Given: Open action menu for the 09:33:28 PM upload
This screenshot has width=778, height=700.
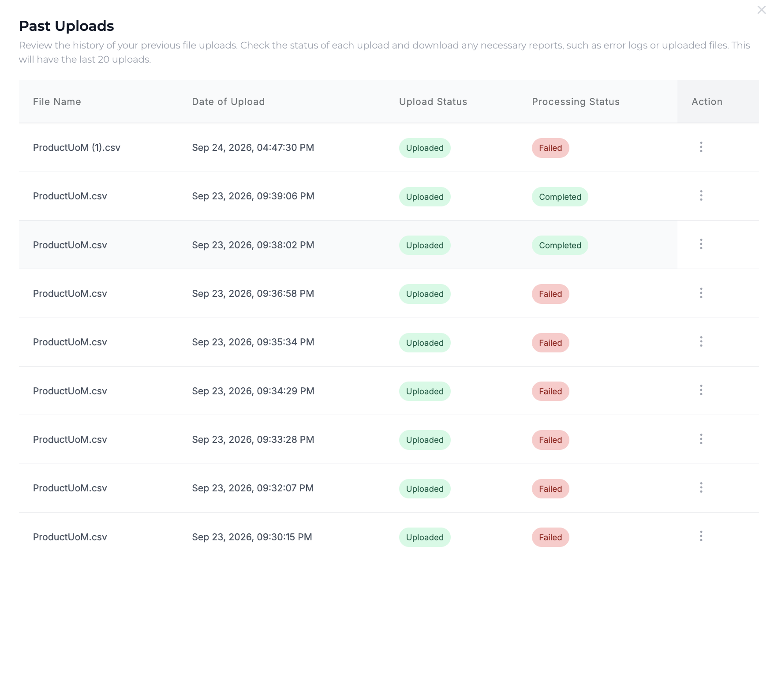Looking at the screenshot, I should 701,439.
